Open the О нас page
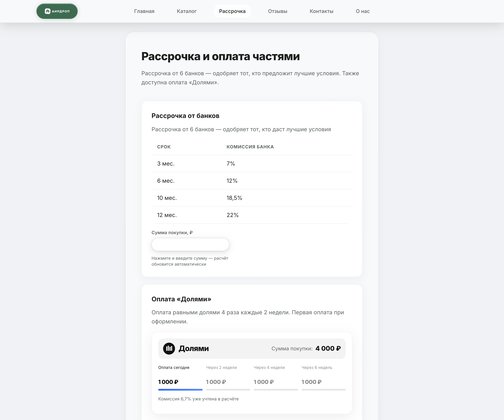This screenshot has height=420, width=504. coord(363,11)
